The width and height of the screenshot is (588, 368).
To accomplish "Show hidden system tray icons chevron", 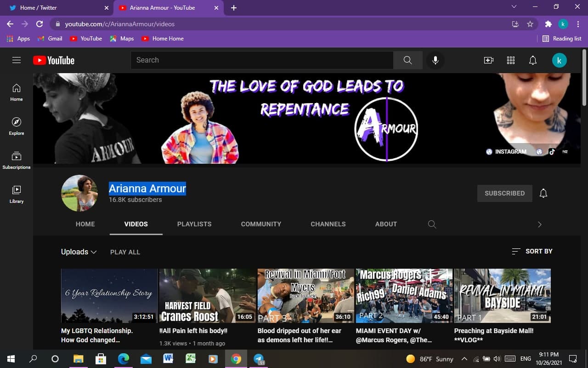I will pos(464,359).
